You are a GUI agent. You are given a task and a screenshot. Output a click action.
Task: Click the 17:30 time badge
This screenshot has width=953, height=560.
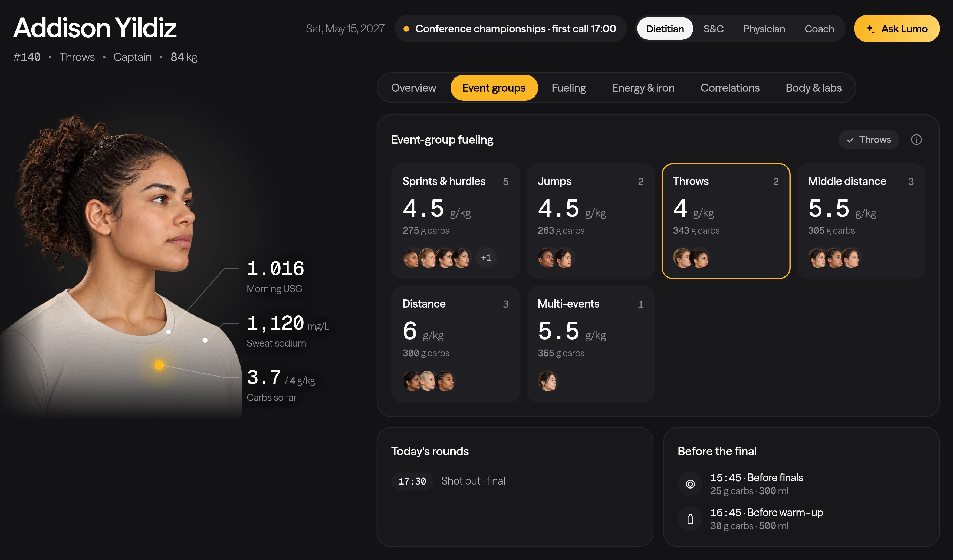click(412, 481)
